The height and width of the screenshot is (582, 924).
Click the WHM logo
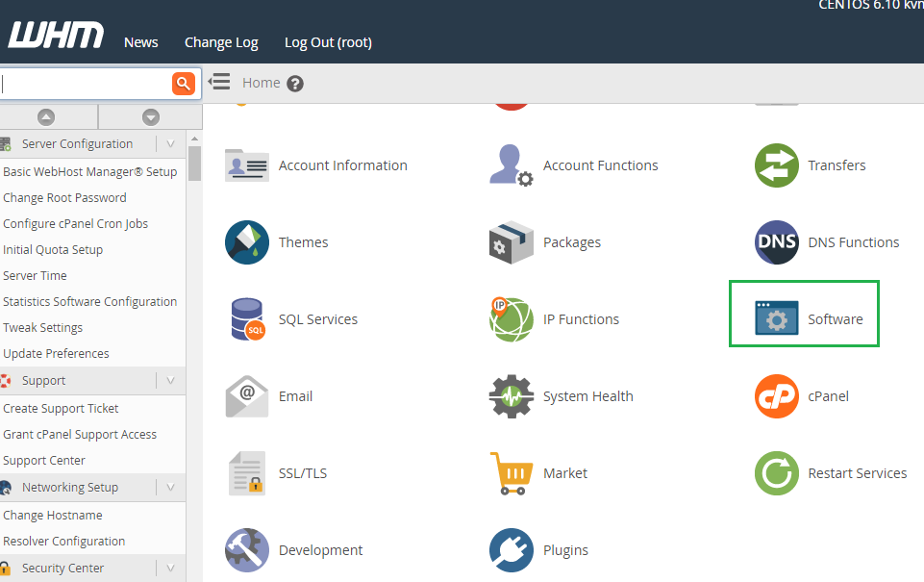point(56,35)
